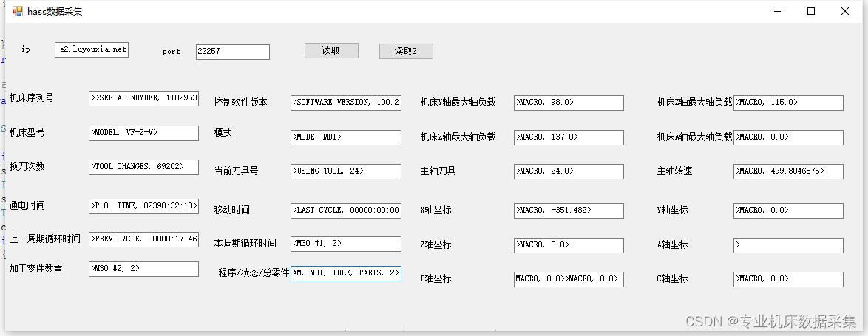Click the '加工零件数量' label
868x336 pixels.
click(x=36, y=268)
